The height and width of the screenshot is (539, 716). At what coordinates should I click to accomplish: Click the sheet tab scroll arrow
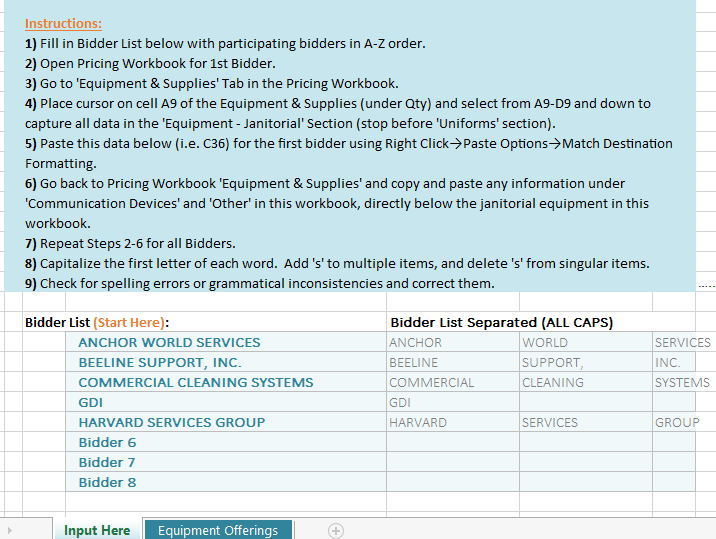pyautogui.click(x=10, y=530)
